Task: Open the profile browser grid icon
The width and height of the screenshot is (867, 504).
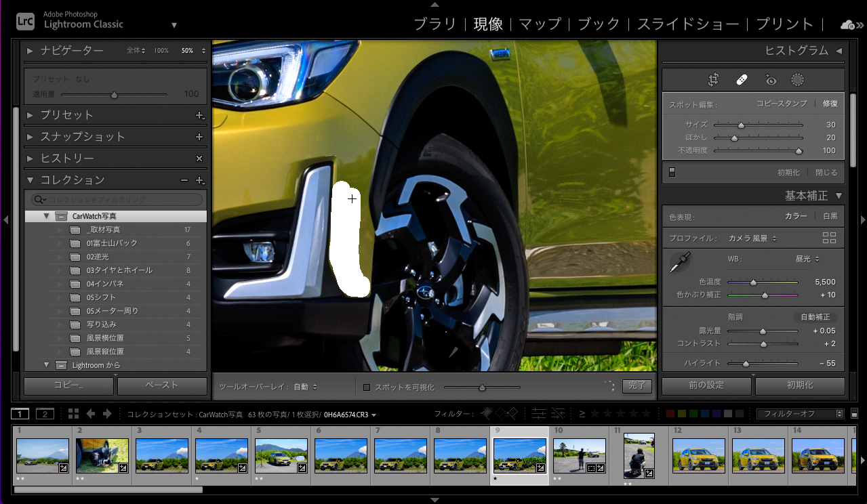Action: 829,238
